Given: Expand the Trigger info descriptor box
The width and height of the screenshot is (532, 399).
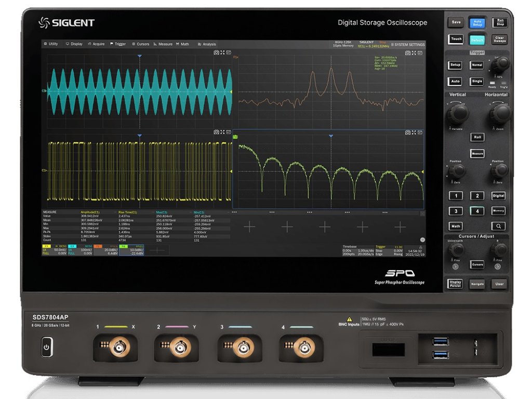Looking at the screenshot, I should 390,250.
